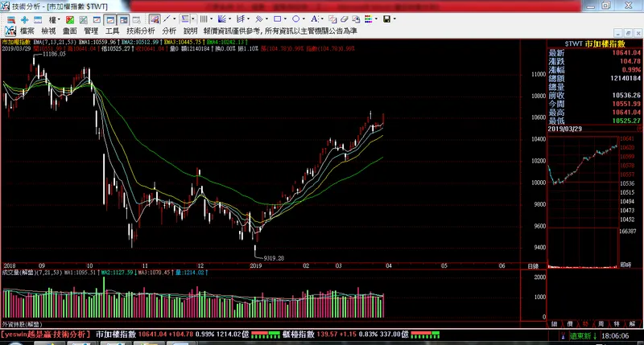644x345 pixels.
Task: Select the red tab between 價 and 周
Action: pos(586,324)
